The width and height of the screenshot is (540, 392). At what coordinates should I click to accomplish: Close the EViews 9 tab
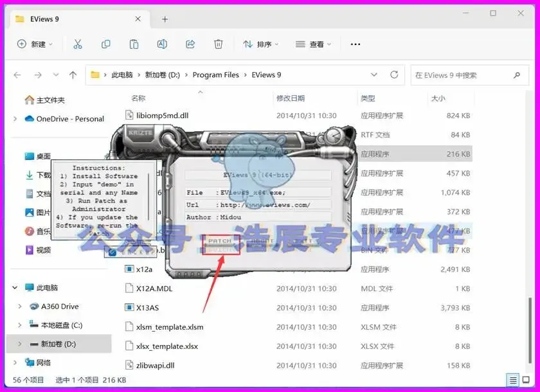click(138, 19)
